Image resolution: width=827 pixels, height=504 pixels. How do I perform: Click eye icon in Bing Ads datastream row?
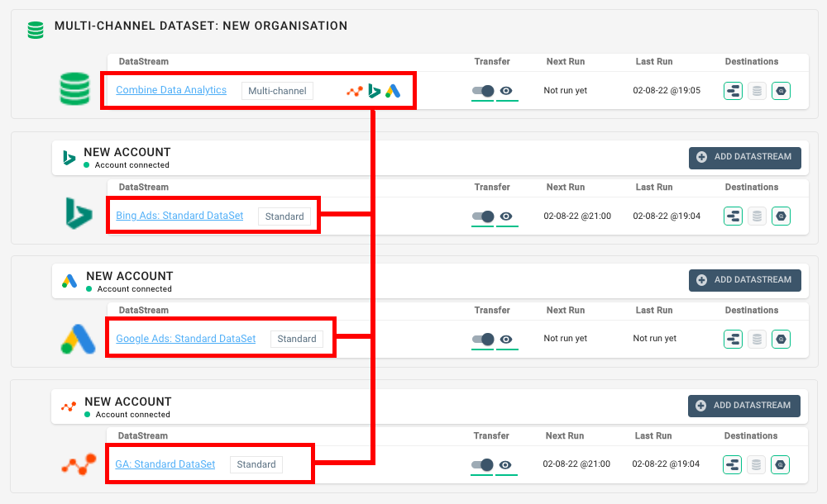[x=506, y=216]
